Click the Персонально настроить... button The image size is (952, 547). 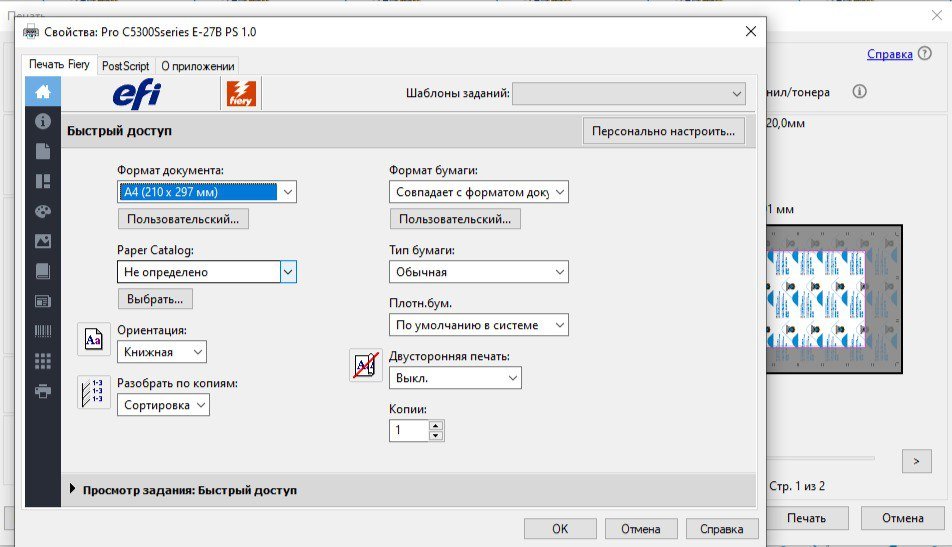664,131
